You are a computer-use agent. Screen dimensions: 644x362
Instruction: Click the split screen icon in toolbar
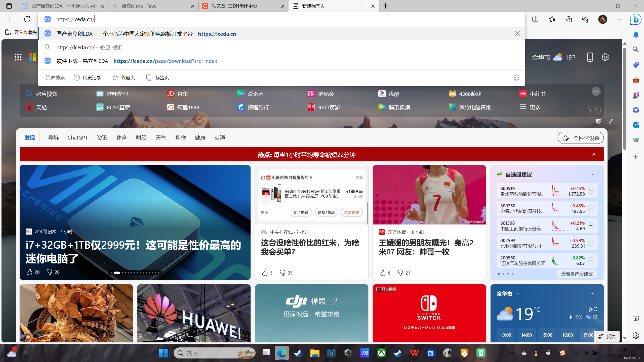click(535, 19)
